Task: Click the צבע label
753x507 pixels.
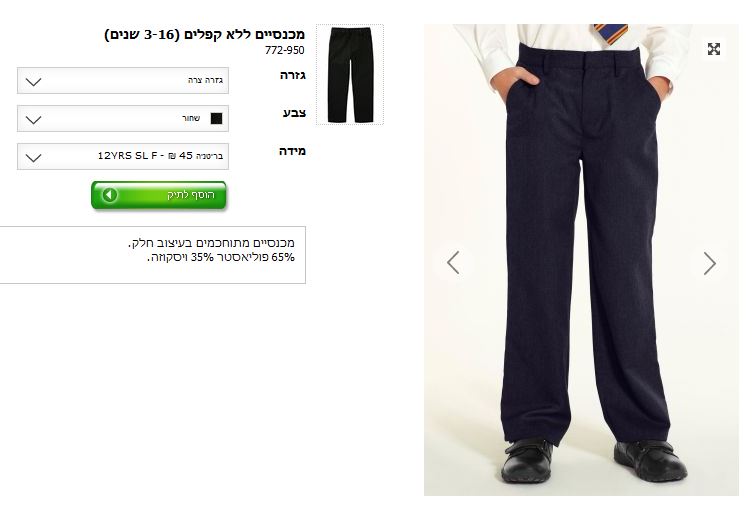Action: [294, 113]
